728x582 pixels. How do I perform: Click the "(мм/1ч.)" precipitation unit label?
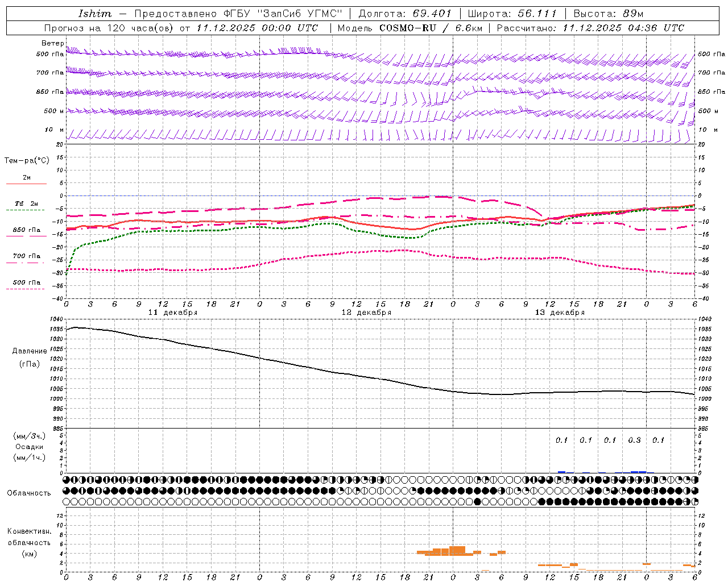pyautogui.click(x=30, y=458)
